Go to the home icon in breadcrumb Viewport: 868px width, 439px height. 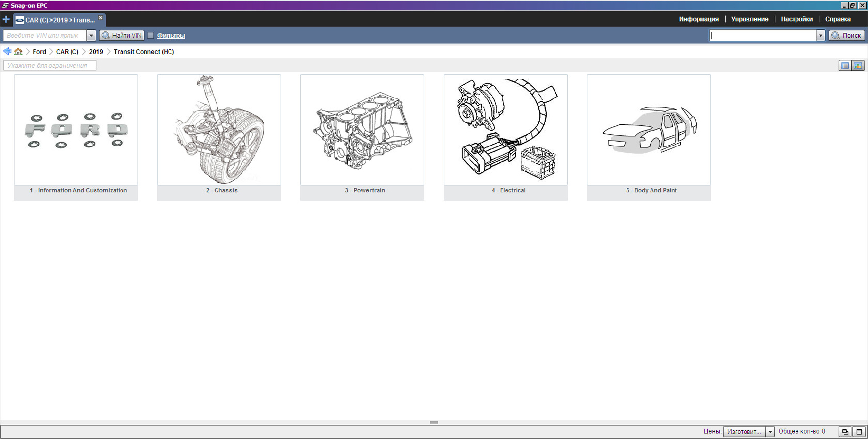pos(18,51)
